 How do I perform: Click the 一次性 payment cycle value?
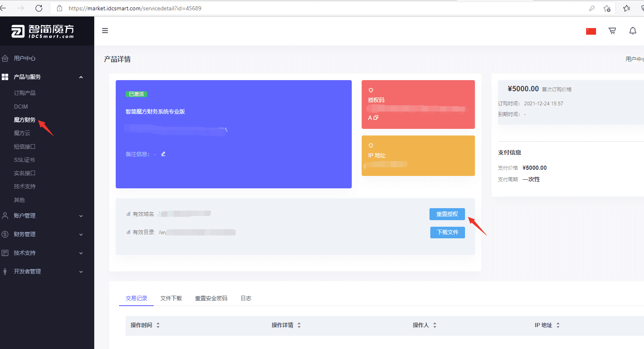click(531, 179)
